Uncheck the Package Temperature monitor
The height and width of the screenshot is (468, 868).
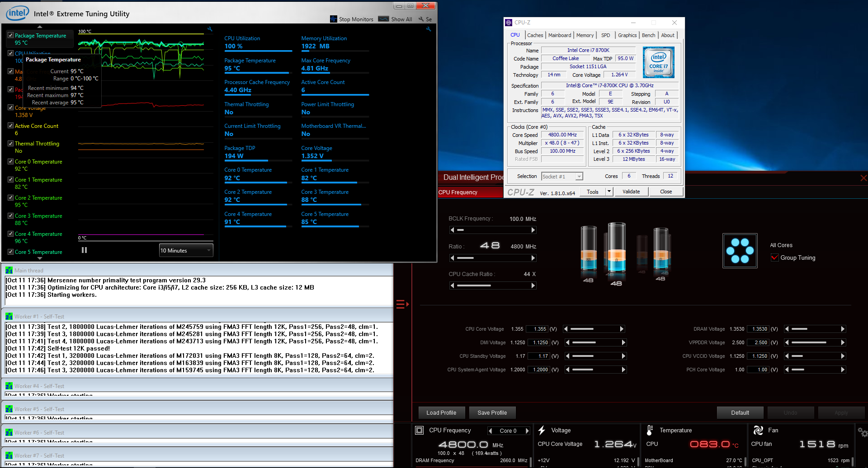click(x=10, y=35)
